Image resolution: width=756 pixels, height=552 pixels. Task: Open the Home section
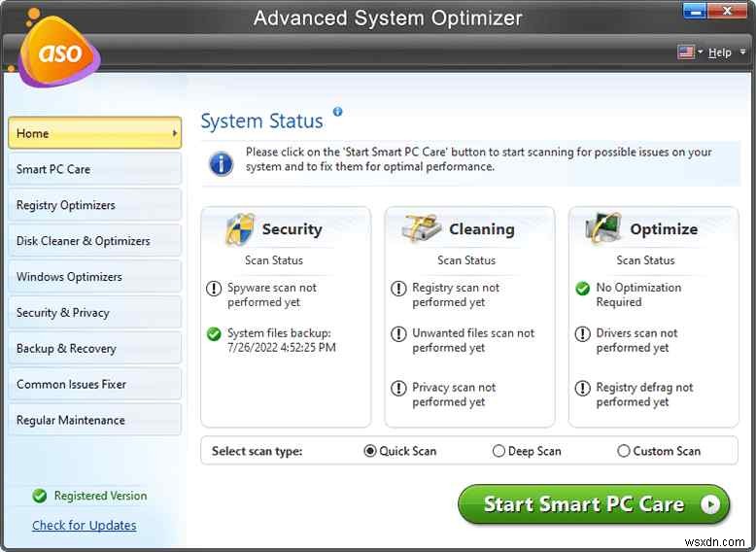coord(95,133)
